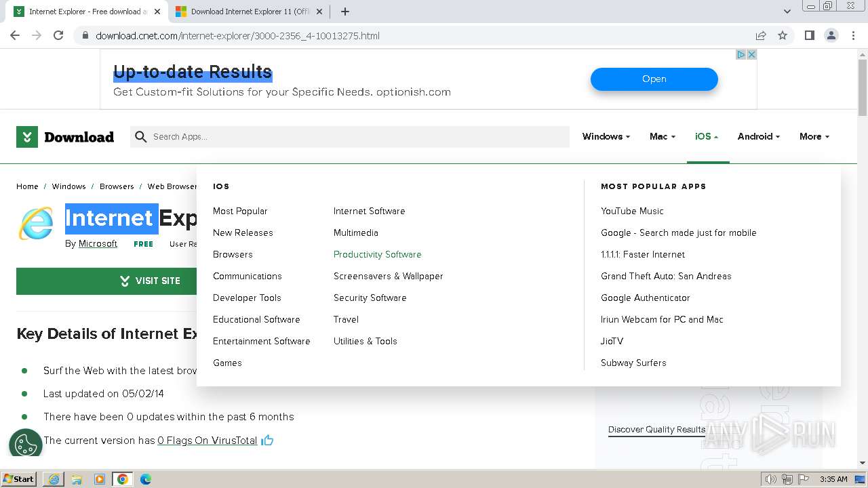Open YouTube Music popular app
The width and height of the screenshot is (868, 488).
632,211
